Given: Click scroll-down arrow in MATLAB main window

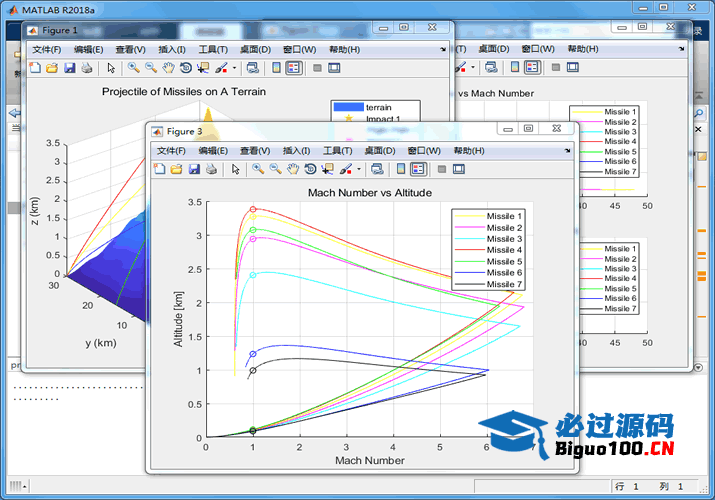Looking at the screenshot, I should (x=698, y=367).
